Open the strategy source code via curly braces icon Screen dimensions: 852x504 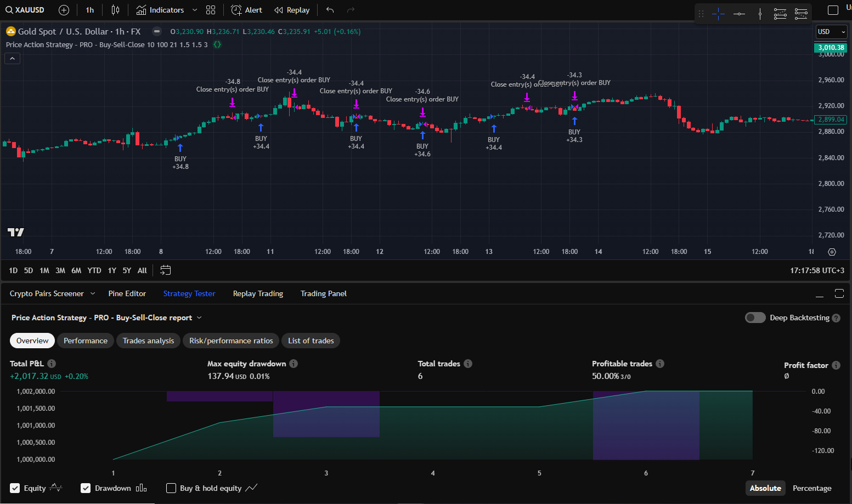coord(217,44)
